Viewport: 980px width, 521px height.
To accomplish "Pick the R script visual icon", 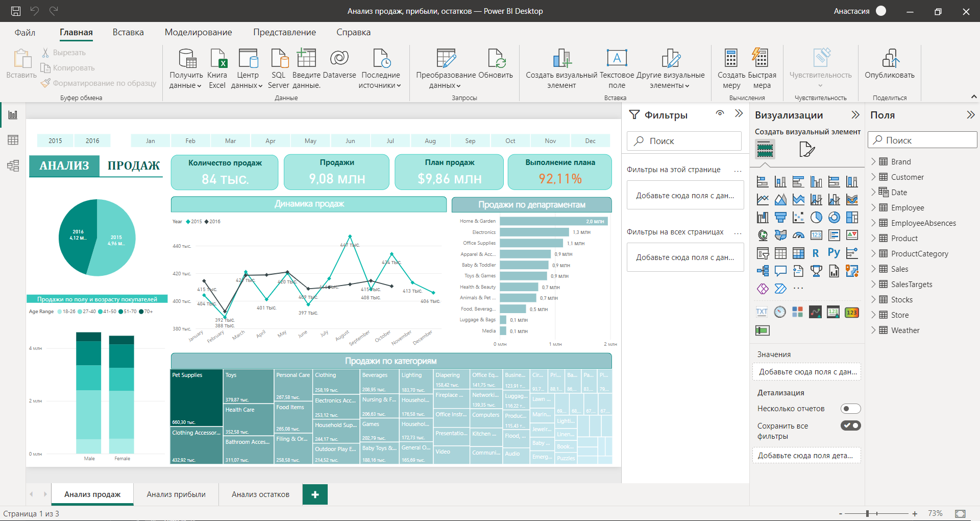I will [x=816, y=253].
